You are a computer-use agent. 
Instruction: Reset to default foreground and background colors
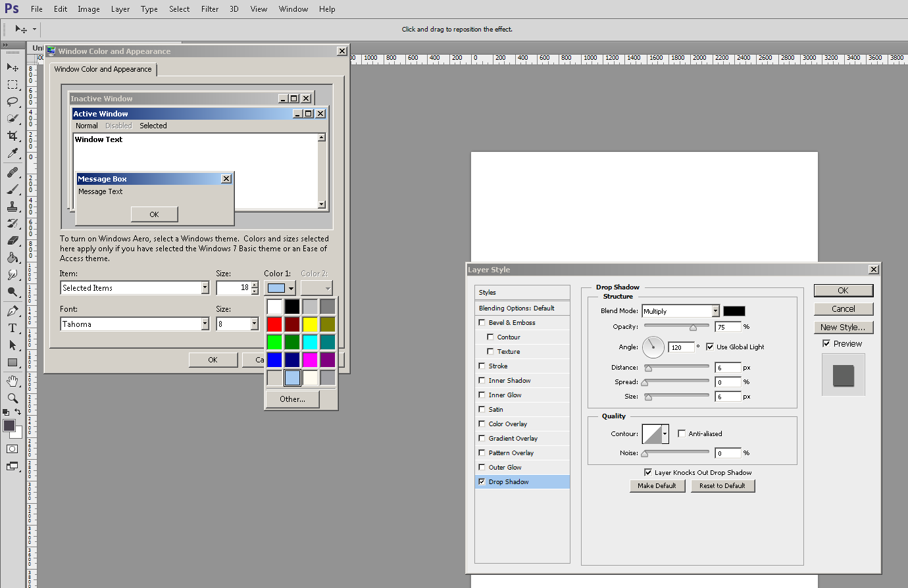click(6, 412)
